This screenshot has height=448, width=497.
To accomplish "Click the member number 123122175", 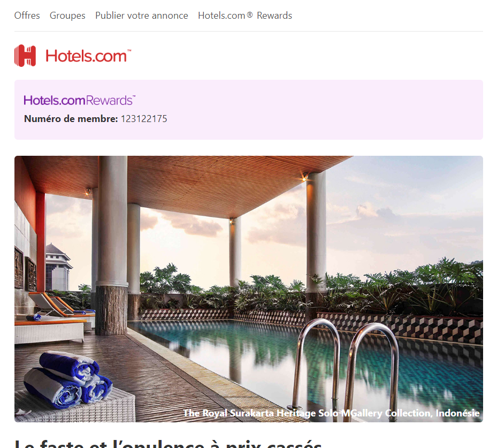I will point(144,119).
